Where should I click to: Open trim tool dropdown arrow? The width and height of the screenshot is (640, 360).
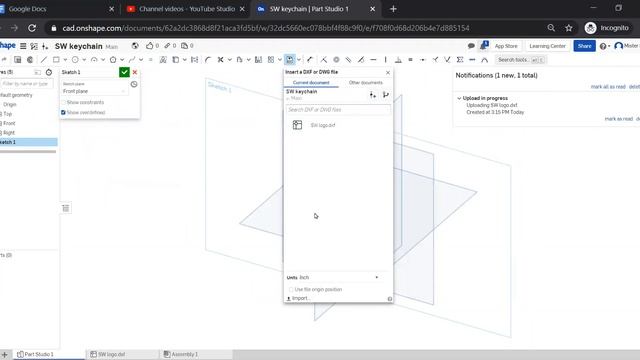point(229,60)
